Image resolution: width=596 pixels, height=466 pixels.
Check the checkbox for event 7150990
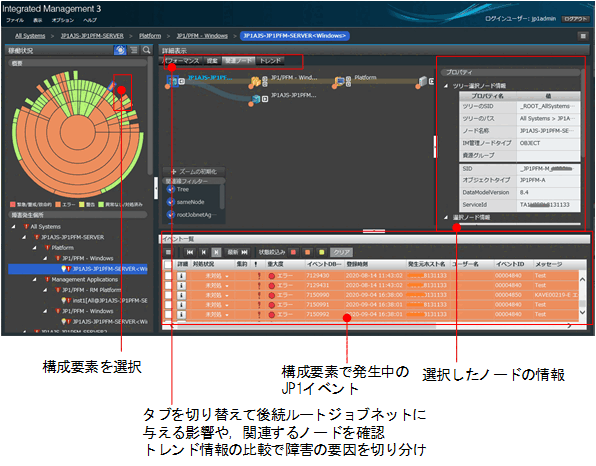click(x=168, y=295)
